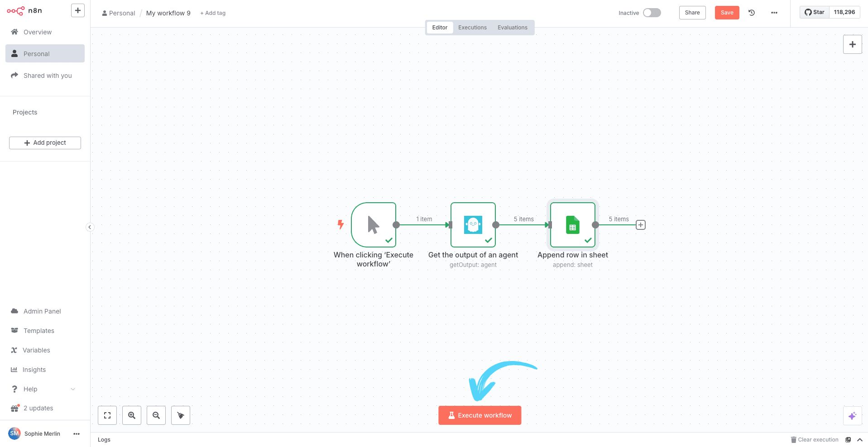The height and width of the screenshot is (447, 868).
Task: Click the Projects heading
Action: 25,112
